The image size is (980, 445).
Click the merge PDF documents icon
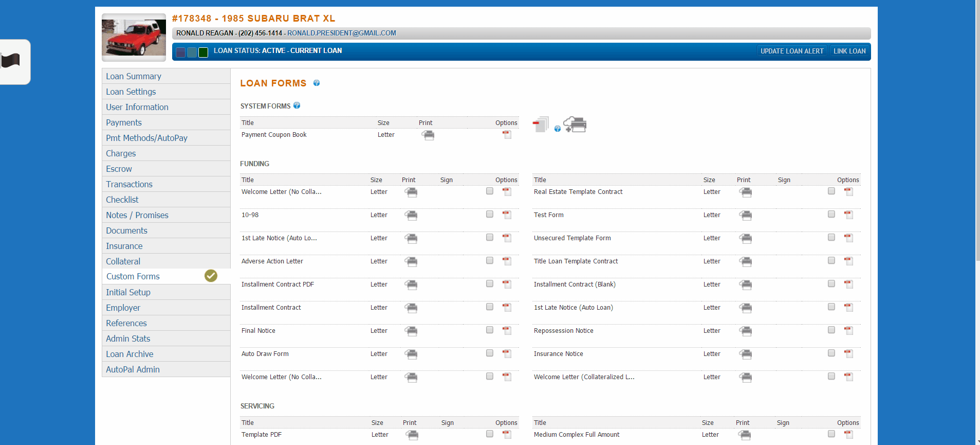pos(540,124)
